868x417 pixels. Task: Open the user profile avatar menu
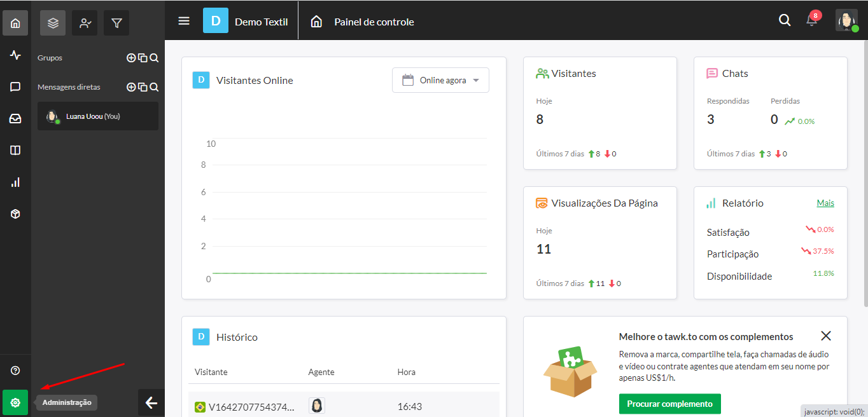click(847, 20)
